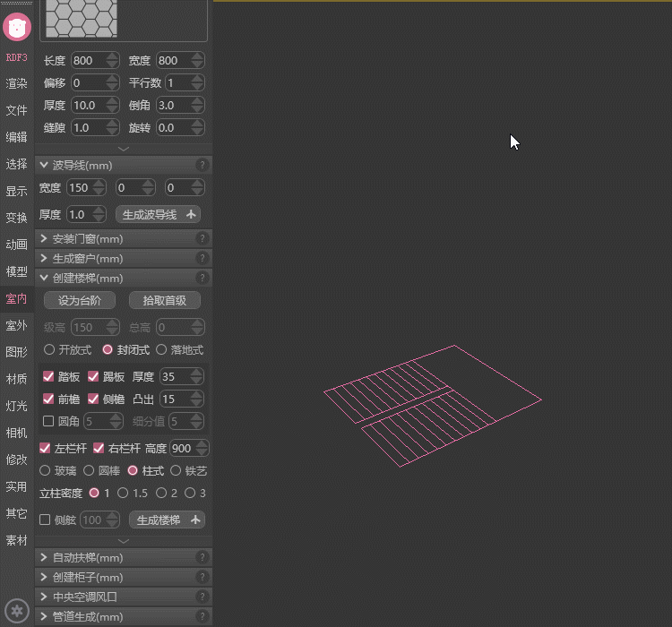
Task: Switch to the 室外 sidebar tab
Action: (17, 326)
